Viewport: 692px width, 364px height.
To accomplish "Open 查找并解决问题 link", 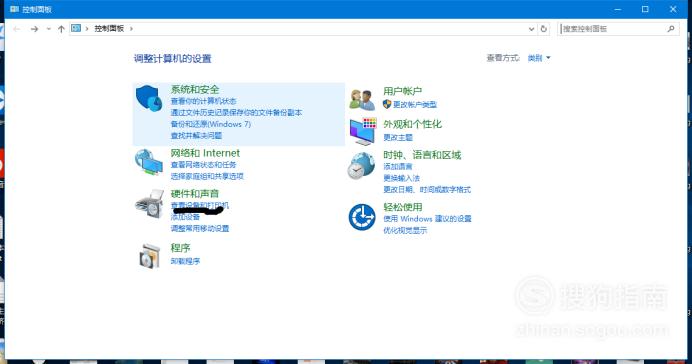I will (x=196, y=135).
